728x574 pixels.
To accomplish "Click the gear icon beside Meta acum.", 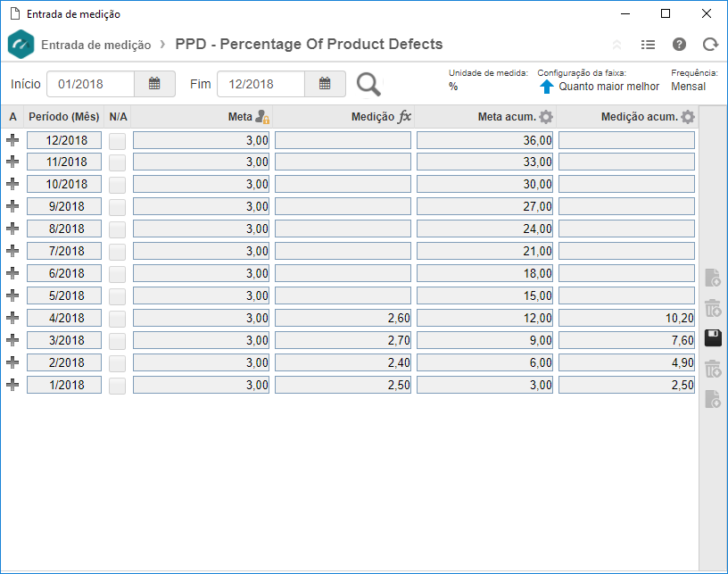I will tap(546, 117).
